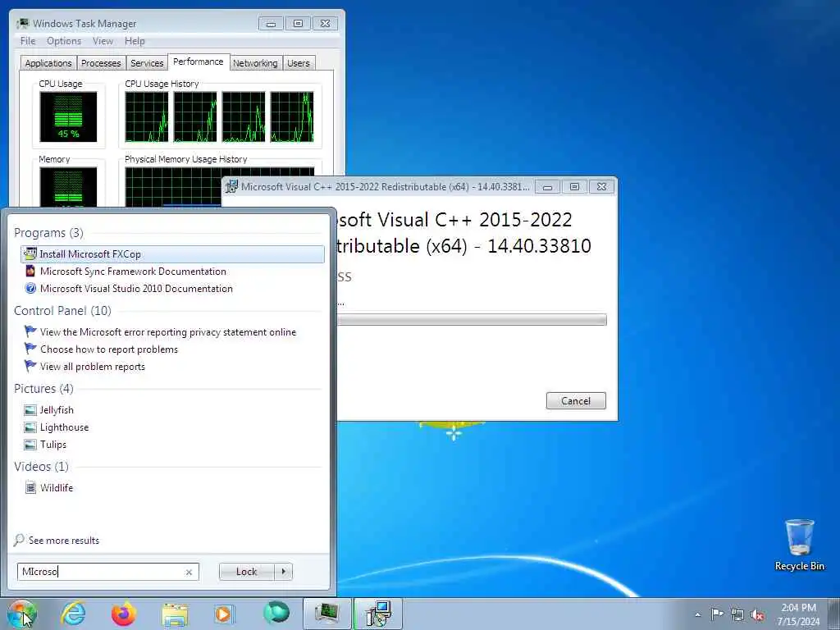This screenshot has height=630, width=840.
Task: Click the first CPU Usage History graph
Action: tap(146, 116)
